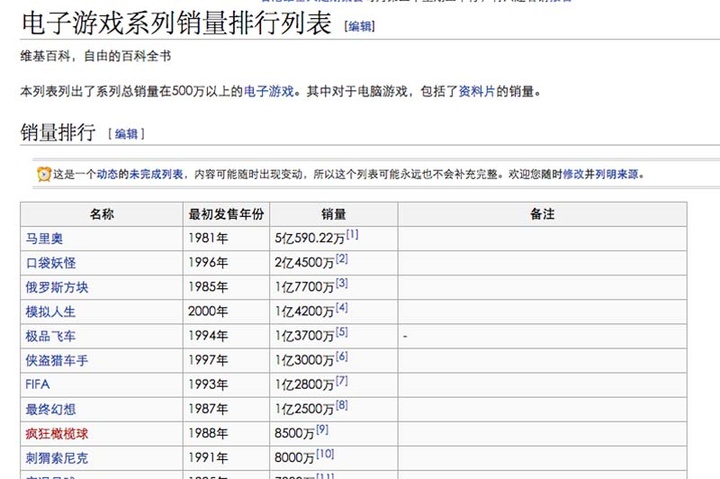Follow the 修改 link in the notice

click(573, 174)
